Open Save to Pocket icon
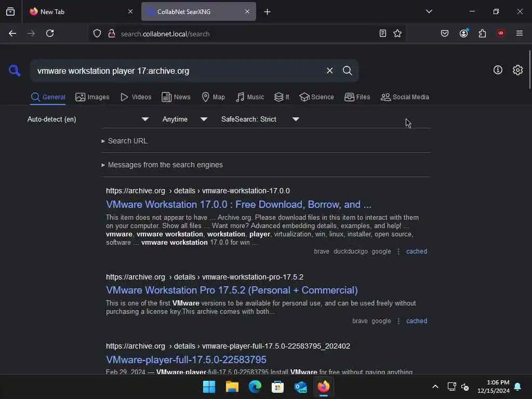 [445, 33]
